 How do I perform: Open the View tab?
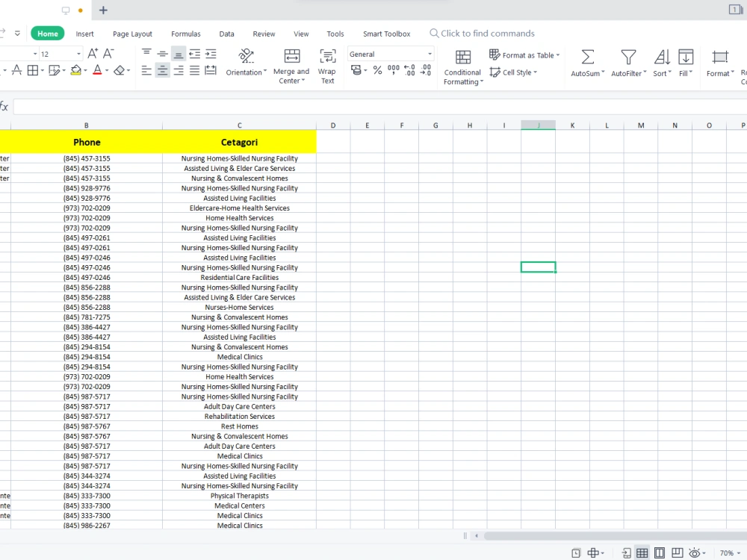click(x=301, y=34)
